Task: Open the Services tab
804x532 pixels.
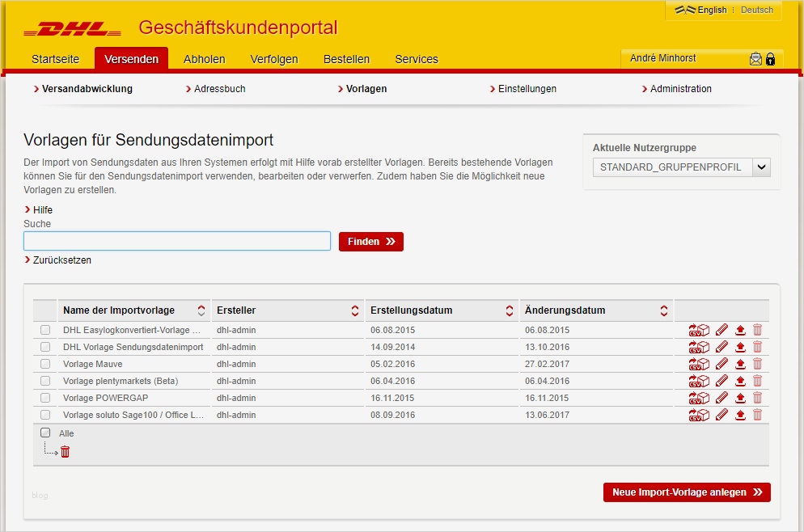Action: click(x=417, y=59)
